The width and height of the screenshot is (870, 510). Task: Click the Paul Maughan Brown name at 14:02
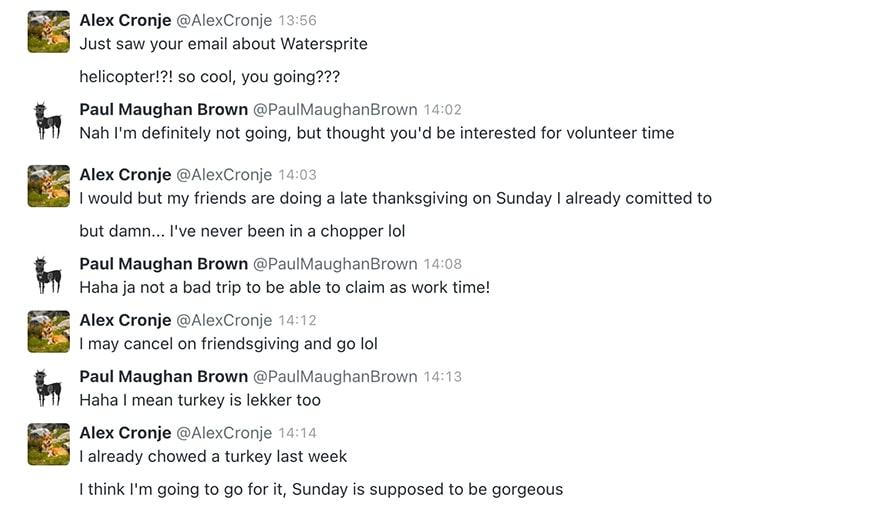click(x=163, y=109)
